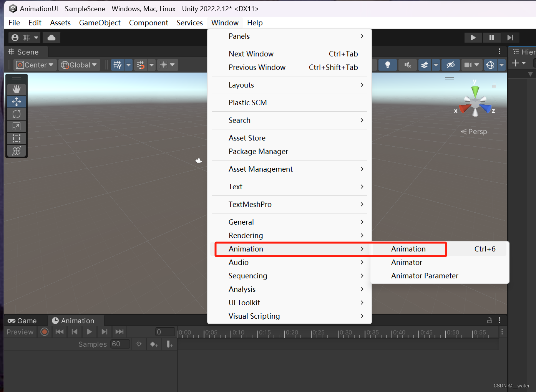Image resolution: width=536 pixels, height=392 pixels.
Task: Switch to the Game tab
Action: pyautogui.click(x=22, y=321)
